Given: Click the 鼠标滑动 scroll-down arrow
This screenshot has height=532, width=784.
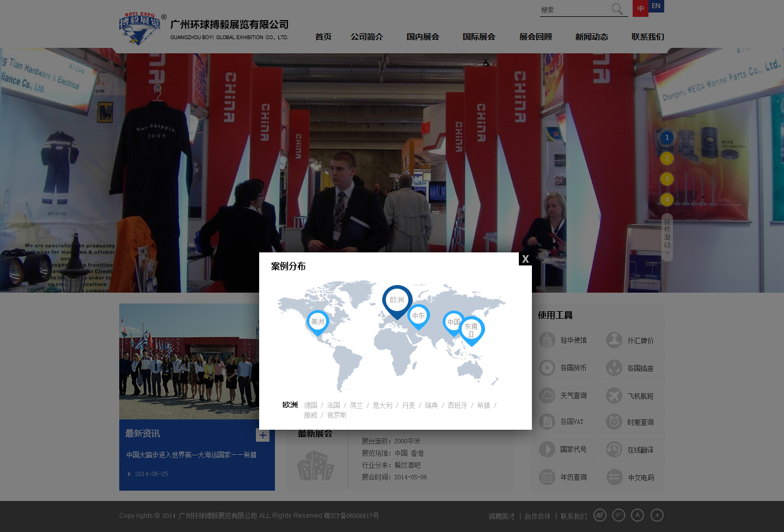Looking at the screenshot, I should (667, 252).
